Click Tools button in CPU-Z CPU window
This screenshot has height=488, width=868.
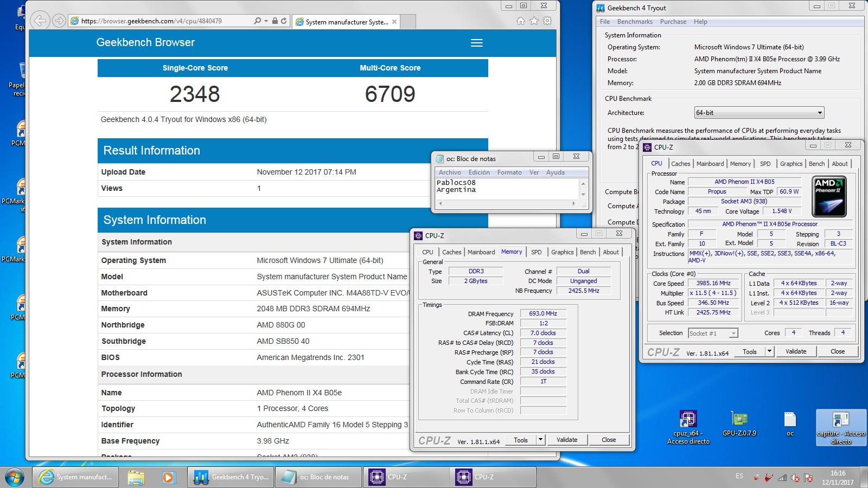point(750,351)
